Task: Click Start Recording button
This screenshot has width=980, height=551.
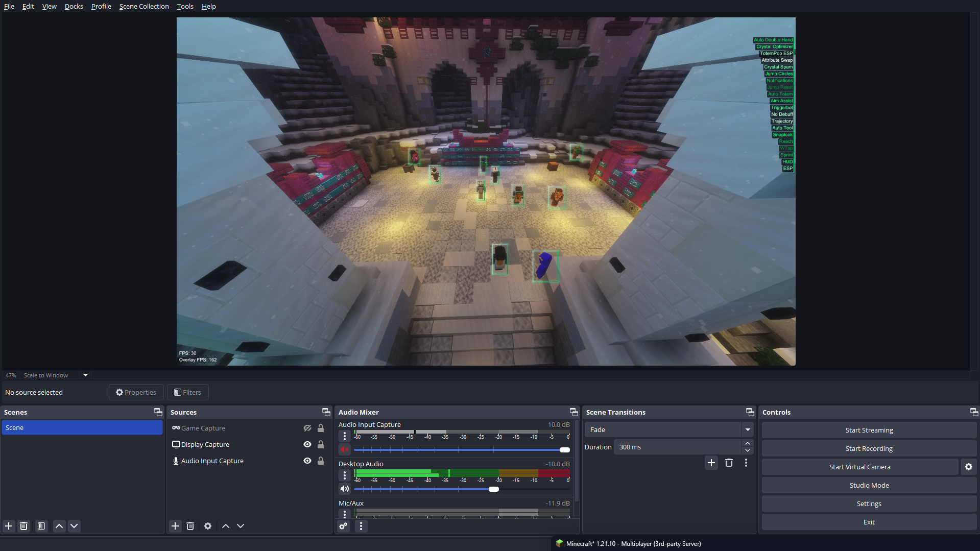Action: (869, 448)
